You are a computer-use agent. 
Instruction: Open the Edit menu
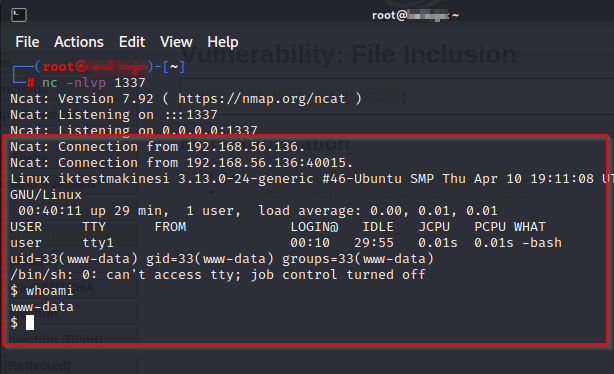coord(132,42)
